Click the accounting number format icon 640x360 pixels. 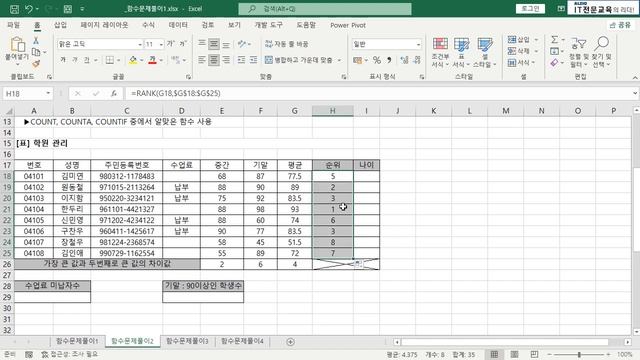pyautogui.click(x=358, y=60)
